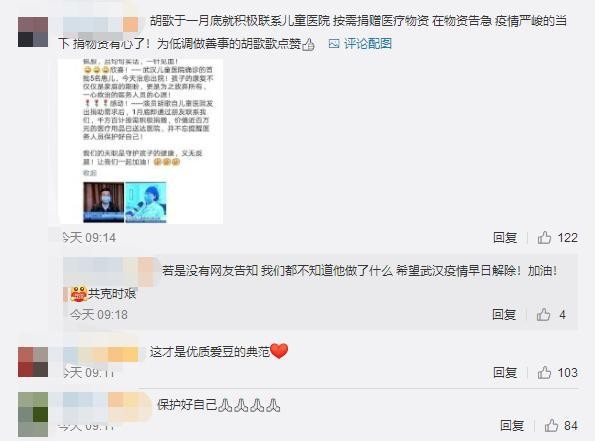Open the 评论配图 link

coord(368,44)
